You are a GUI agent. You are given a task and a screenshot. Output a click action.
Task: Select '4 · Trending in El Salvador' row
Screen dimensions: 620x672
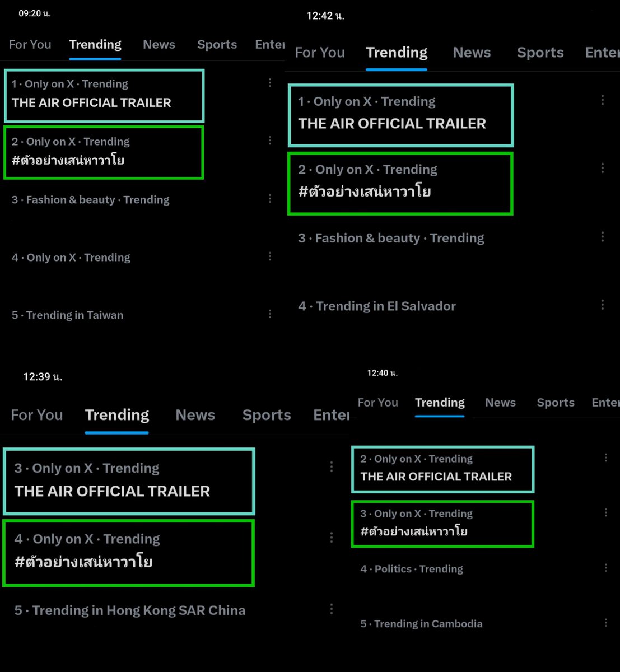pyautogui.click(x=377, y=306)
